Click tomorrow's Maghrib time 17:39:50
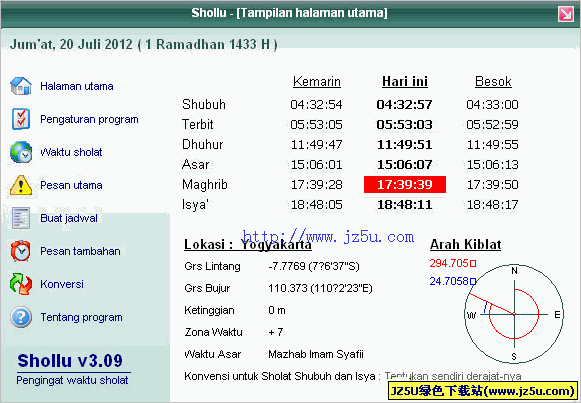The height and width of the screenshot is (403, 581). pos(492,184)
